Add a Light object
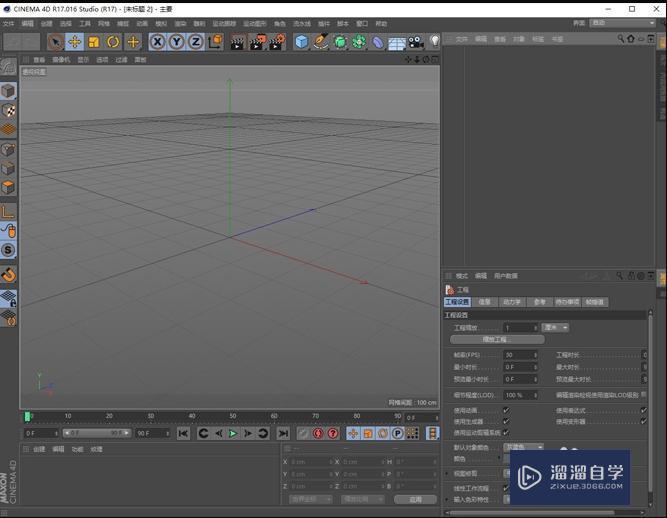 tap(435, 42)
